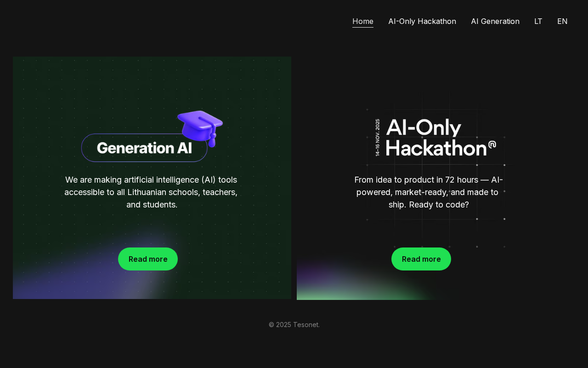Click the © 2025 Tesonet footer text
Image resolution: width=588 pixels, height=368 pixels.
tap(294, 325)
